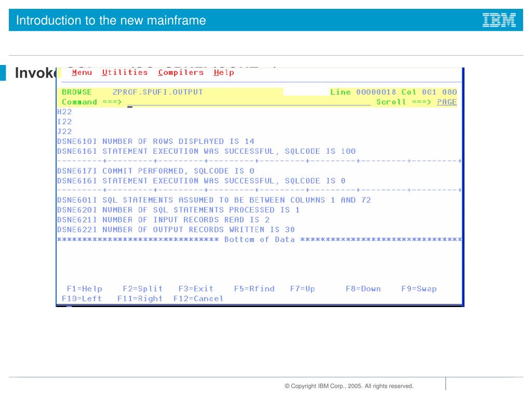Select the F5=Rfind function key
The width and height of the screenshot is (532, 399).
point(254,289)
